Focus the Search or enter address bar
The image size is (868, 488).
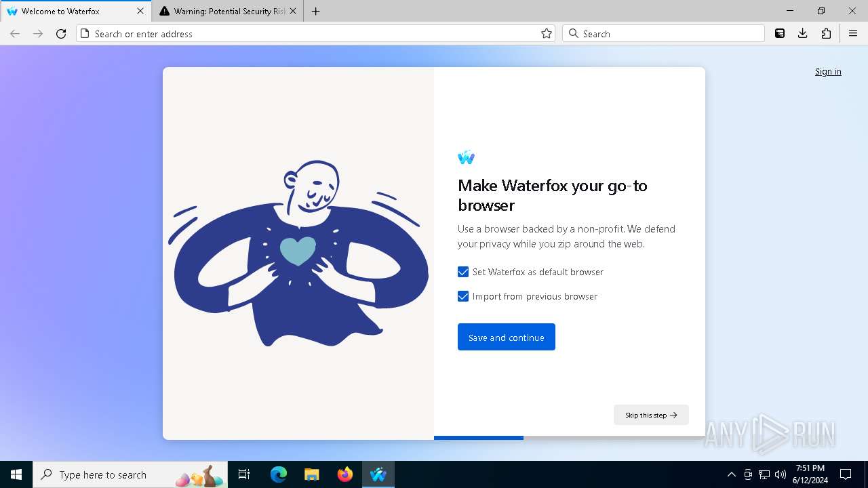coord(315,34)
